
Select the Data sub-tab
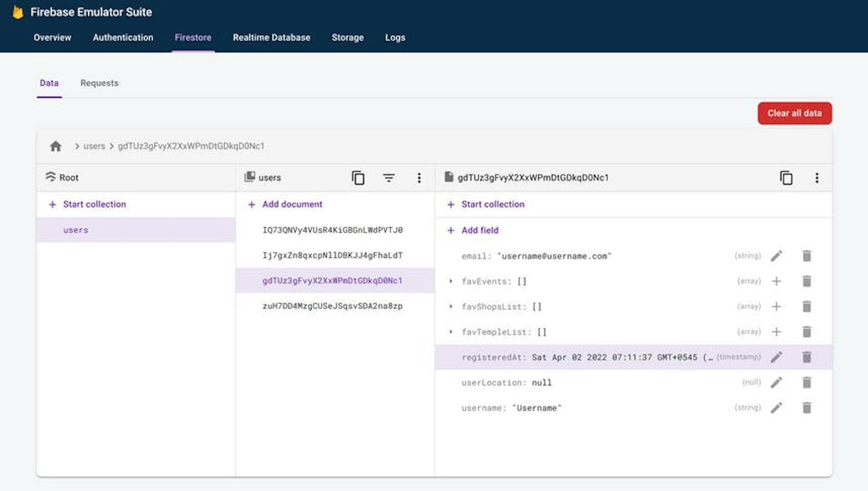coord(49,83)
